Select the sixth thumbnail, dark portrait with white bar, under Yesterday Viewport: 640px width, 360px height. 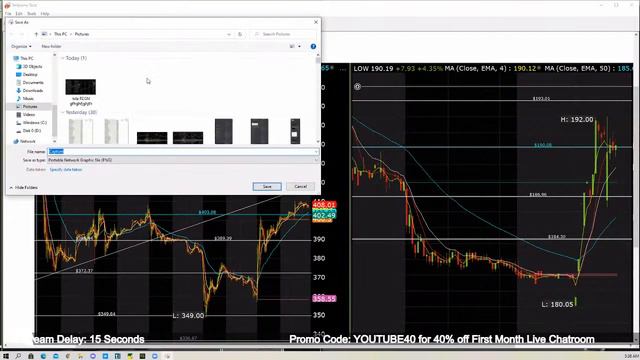[x=260, y=131]
